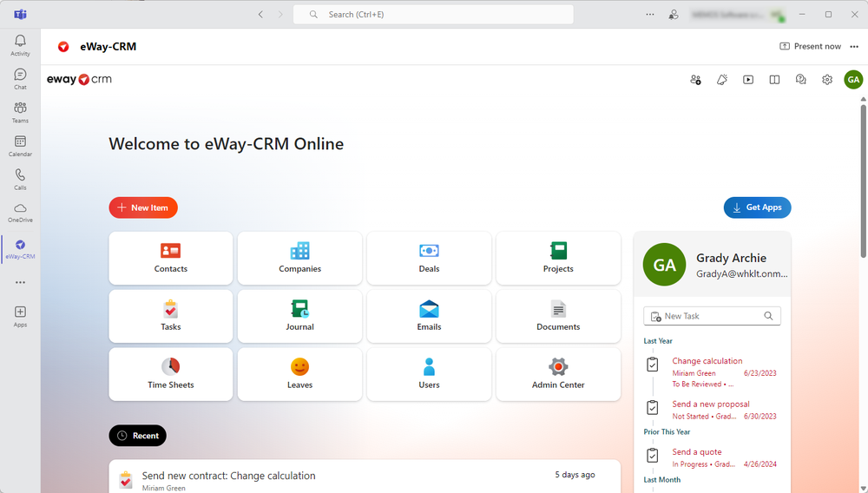
Task: Open the Admin Center tile
Action: point(558,374)
